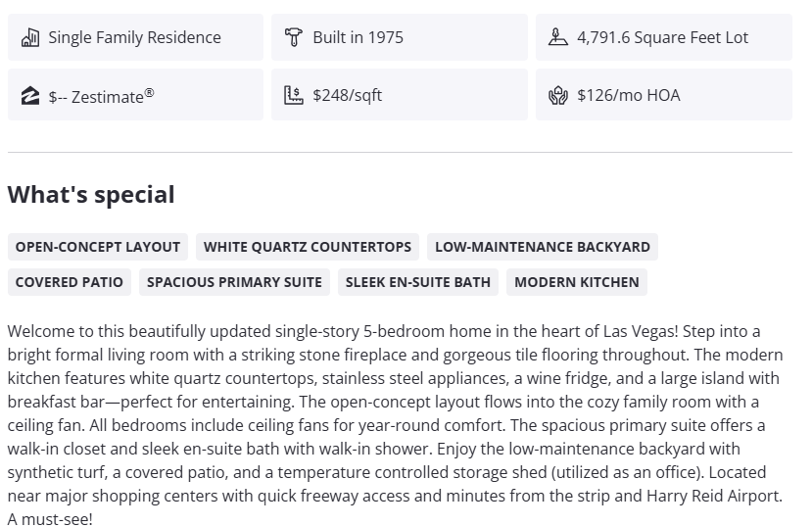This screenshot has width=812, height=527.
Task: Click the building icon beside Single Family Residence
Action: tap(29, 37)
